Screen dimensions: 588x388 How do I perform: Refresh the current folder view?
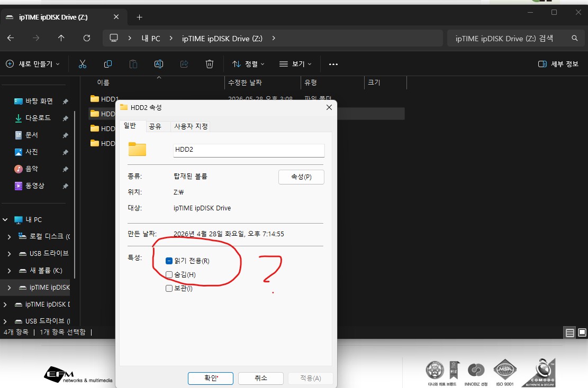coord(87,38)
